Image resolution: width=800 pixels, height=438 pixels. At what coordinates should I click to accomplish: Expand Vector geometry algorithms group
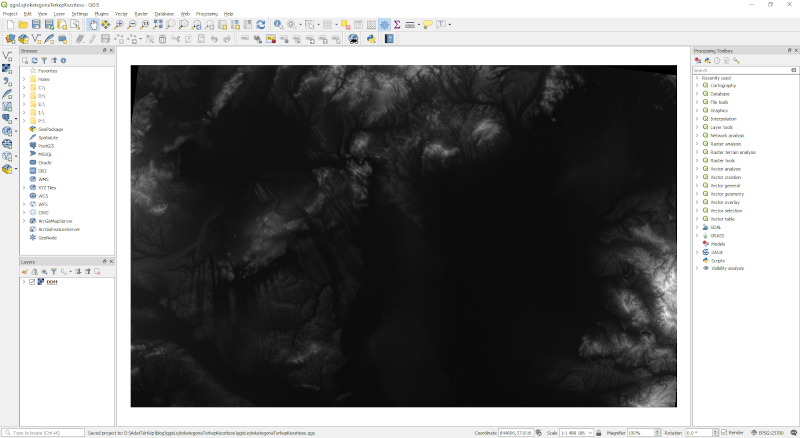[x=697, y=194]
